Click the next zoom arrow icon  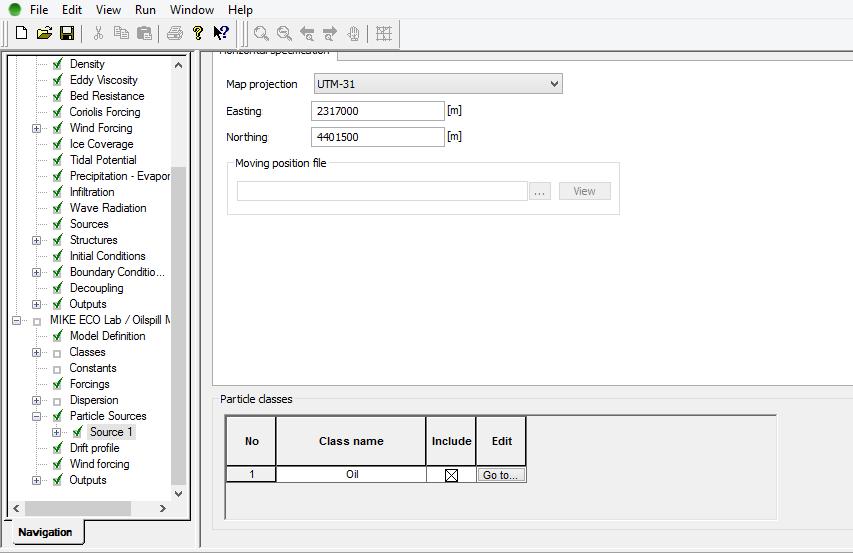[x=330, y=34]
